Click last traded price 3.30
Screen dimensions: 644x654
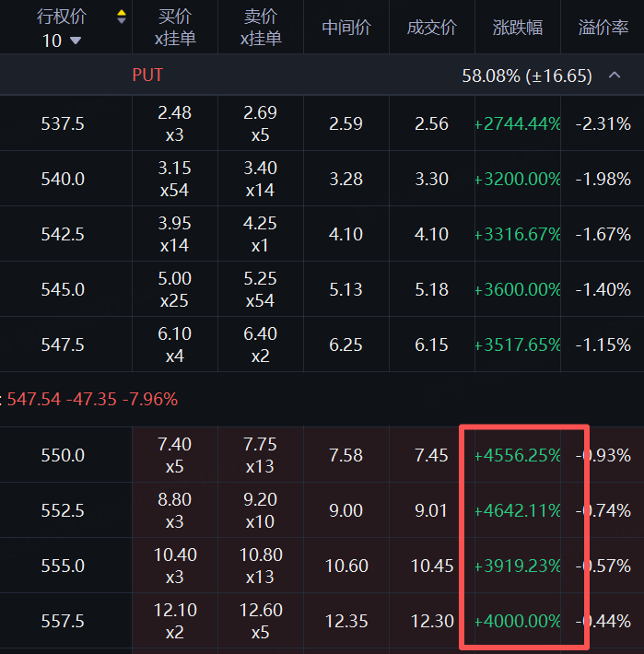click(x=432, y=179)
